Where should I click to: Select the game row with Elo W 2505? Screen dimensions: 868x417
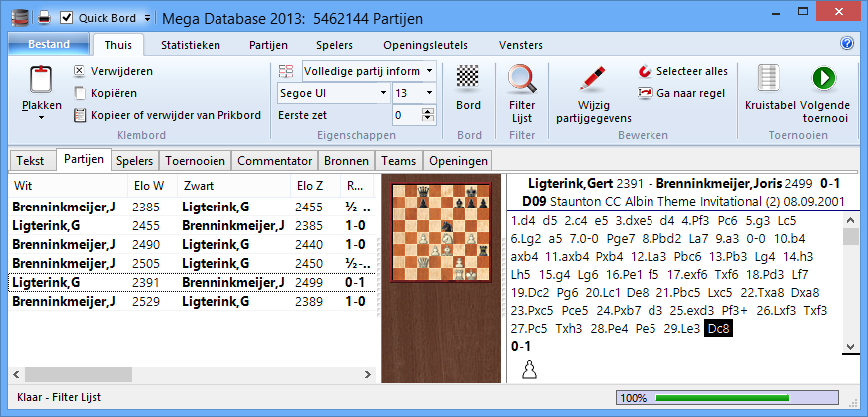pos(193,263)
